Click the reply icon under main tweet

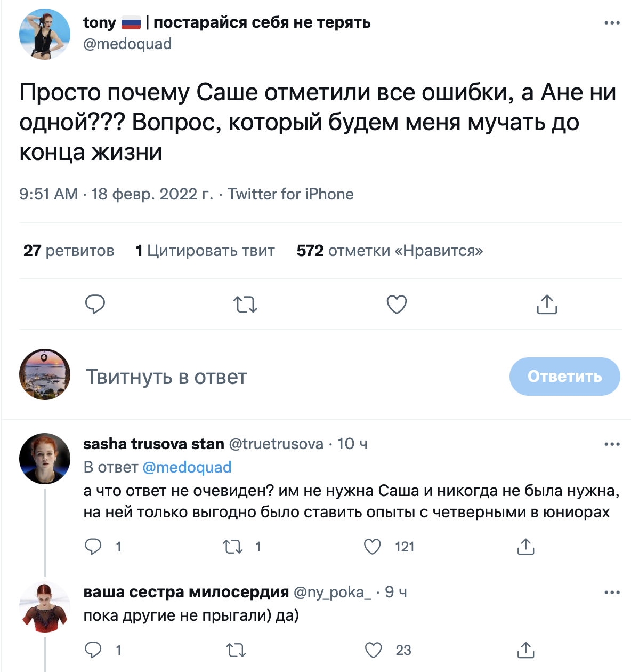(x=95, y=305)
